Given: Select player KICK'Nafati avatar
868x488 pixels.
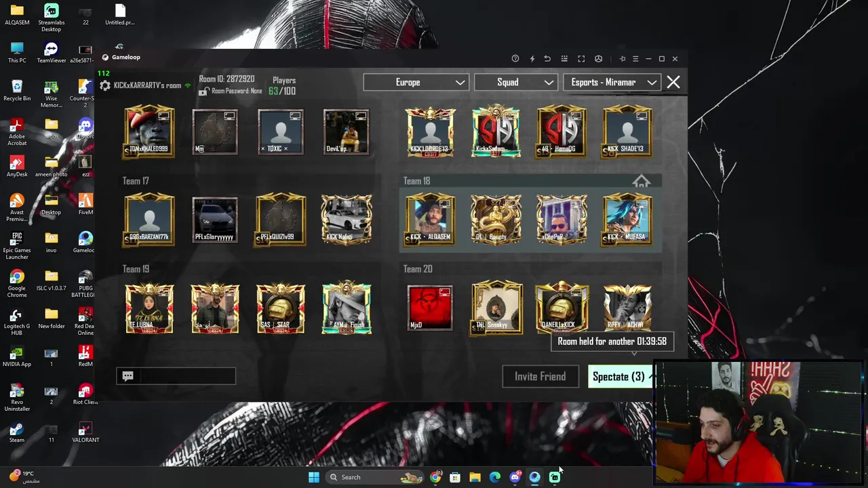Looking at the screenshot, I should tap(347, 220).
